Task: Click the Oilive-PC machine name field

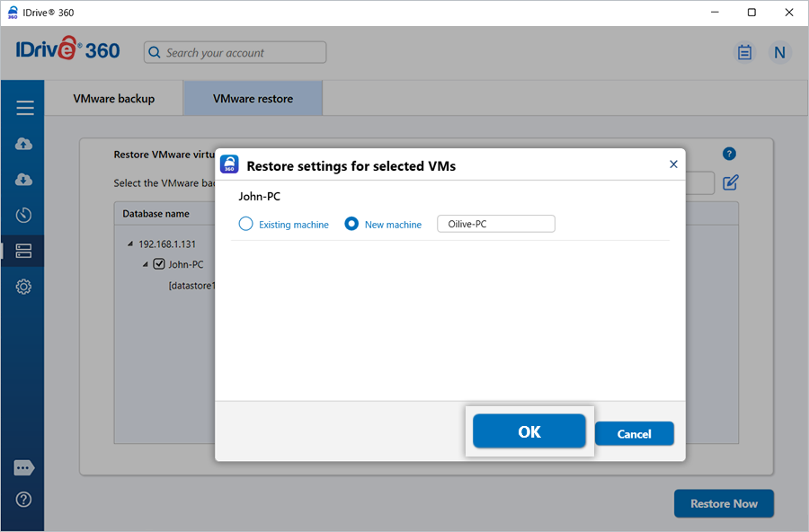Action: (495, 224)
